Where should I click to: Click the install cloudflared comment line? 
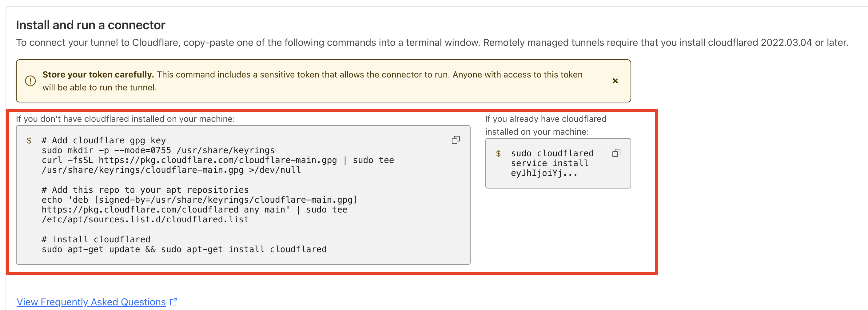pyautogui.click(x=96, y=239)
